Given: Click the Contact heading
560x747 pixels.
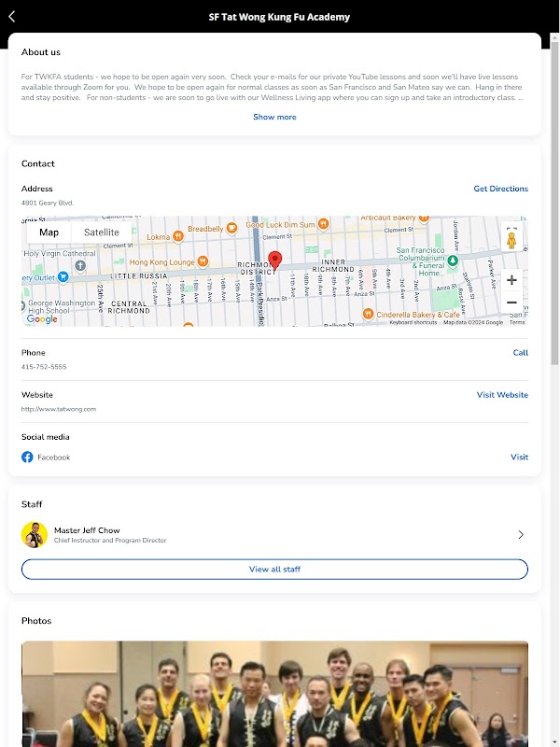Looking at the screenshot, I should tap(38, 163).
